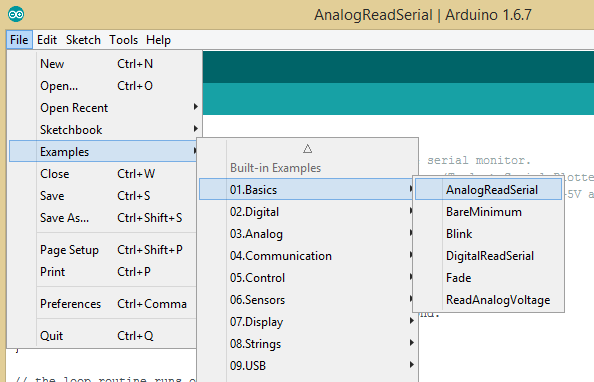
Task: Open the Edit menu
Action: click(x=47, y=40)
